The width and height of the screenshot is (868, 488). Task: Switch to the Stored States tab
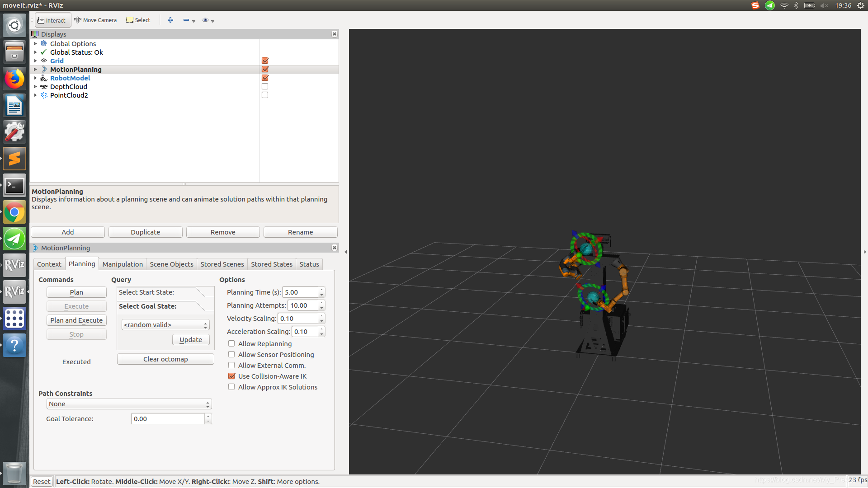[271, 264]
